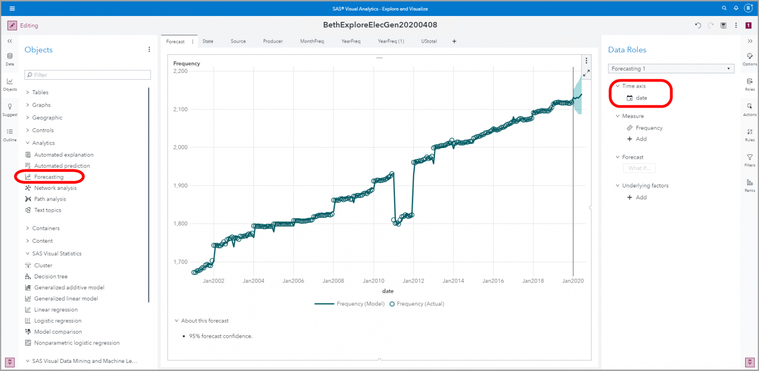Screen dimensions: 759x371
Task: Switch to the YearFreq (1) tab
Action: coord(391,42)
